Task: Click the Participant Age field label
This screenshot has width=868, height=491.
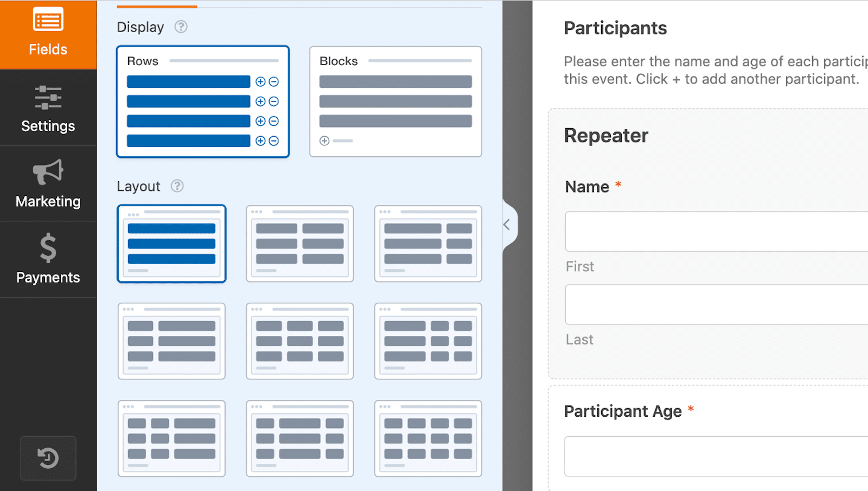Action: point(623,411)
